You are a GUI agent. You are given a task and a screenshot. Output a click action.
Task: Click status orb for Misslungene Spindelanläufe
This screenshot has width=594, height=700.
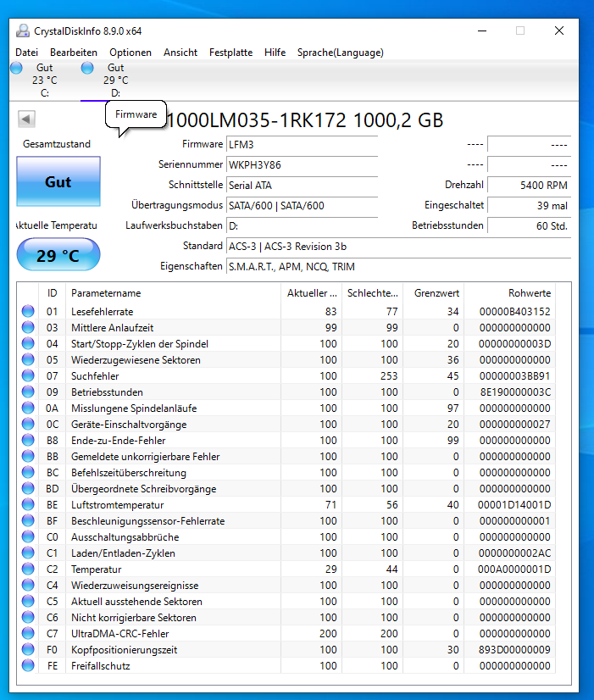point(28,408)
